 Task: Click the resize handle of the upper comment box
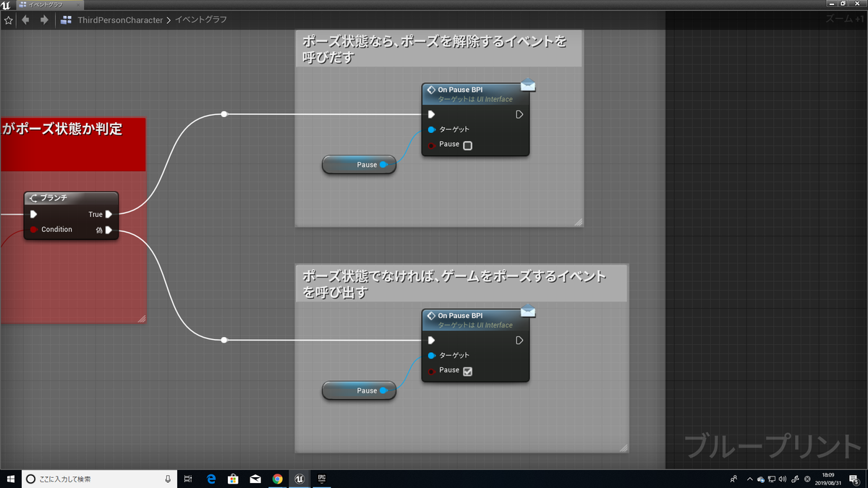click(578, 222)
